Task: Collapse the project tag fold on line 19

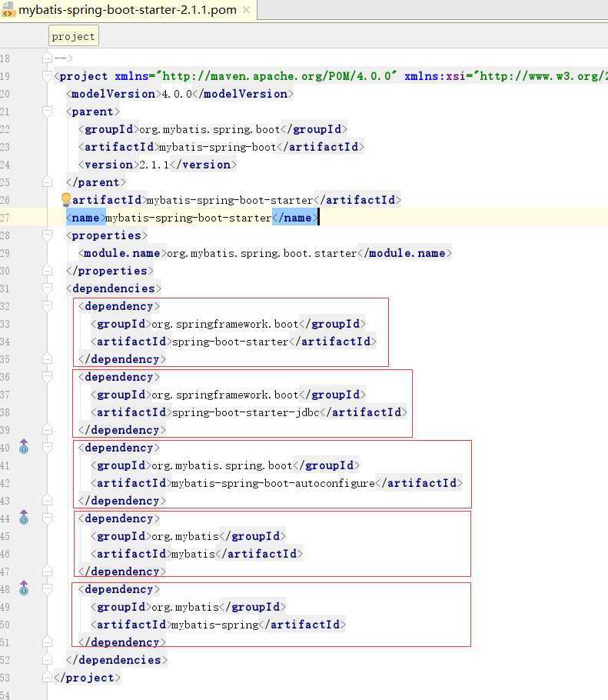Action: (x=48, y=76)
